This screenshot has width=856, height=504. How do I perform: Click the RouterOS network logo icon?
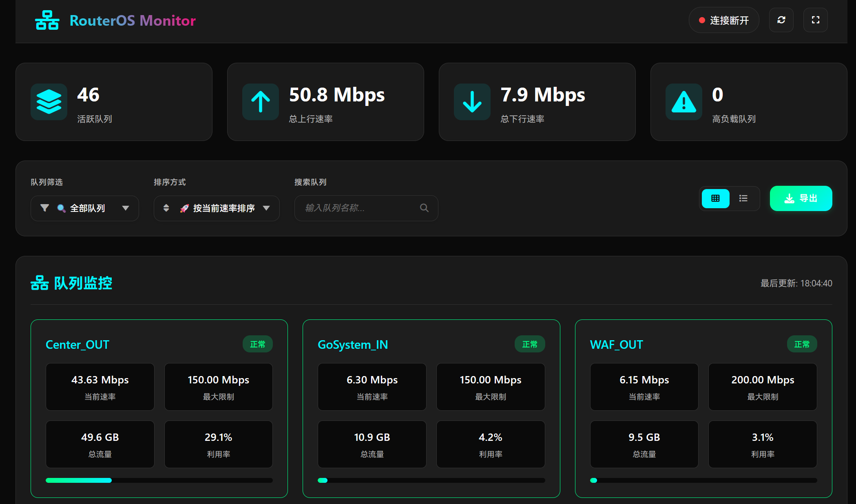(x=47, y=20)
